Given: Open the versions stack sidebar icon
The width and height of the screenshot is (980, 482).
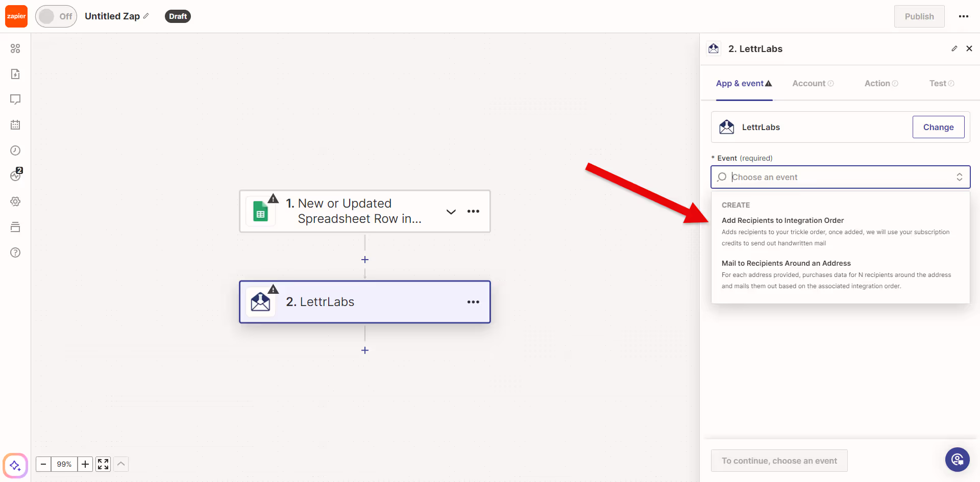Looking at the screenshot, I should [15, 227].
